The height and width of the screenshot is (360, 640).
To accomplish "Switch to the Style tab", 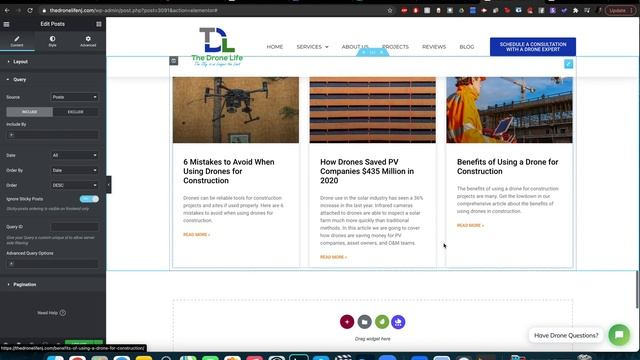I will (52, 41).
